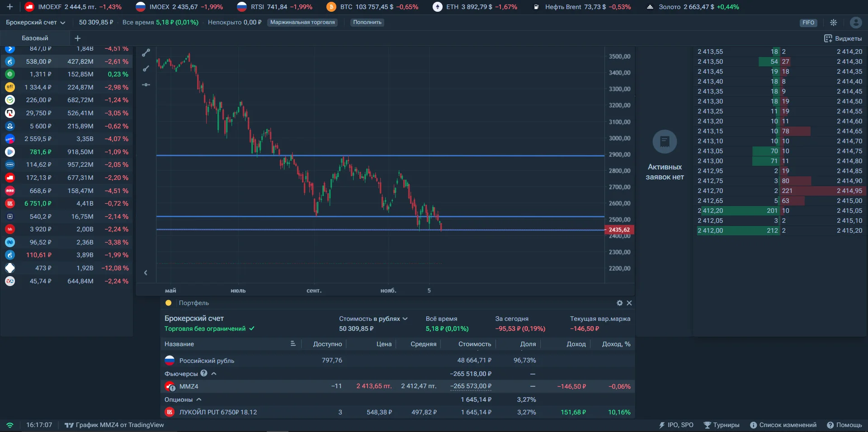Click the red 2435,62 price label on axis

[619, 230]
